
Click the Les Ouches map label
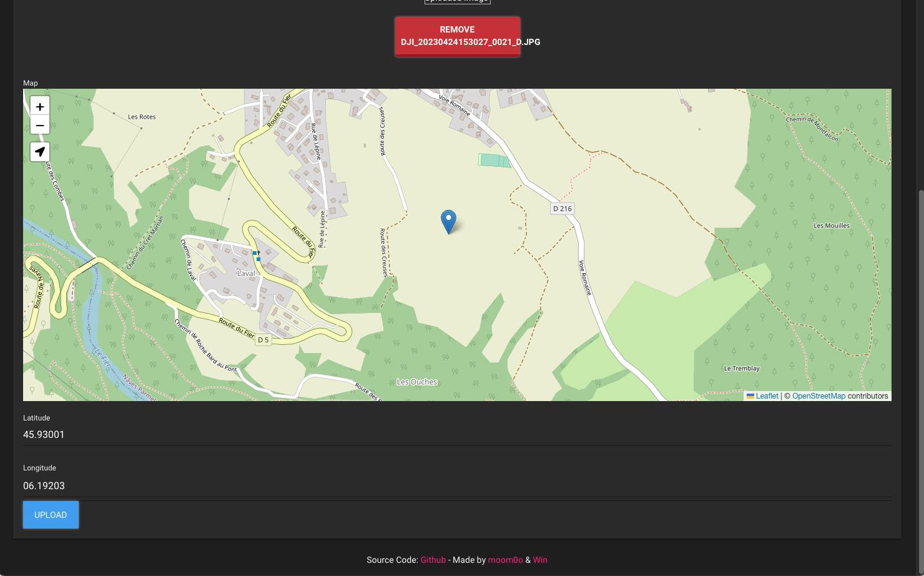pos(417,382)
